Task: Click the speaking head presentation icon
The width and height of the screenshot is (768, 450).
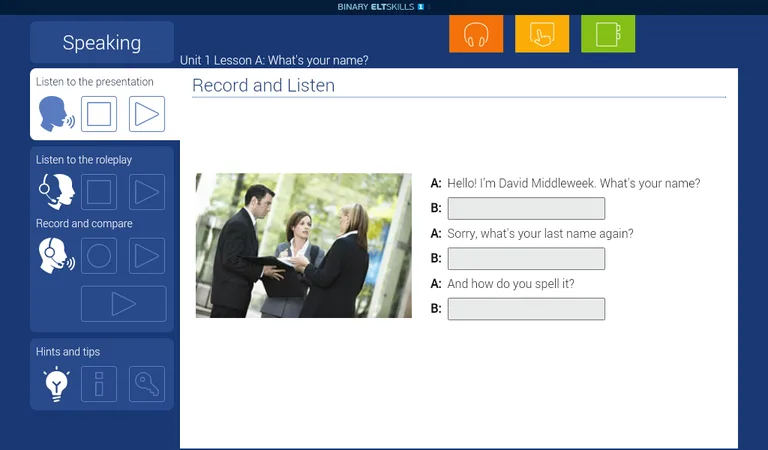Action: click(x=56, y=114)
